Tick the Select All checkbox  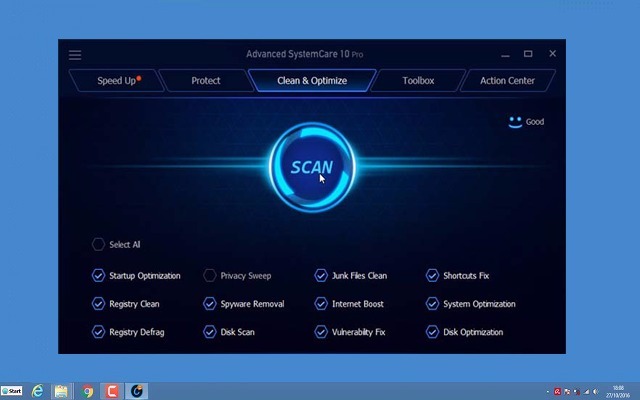point(98,244)
